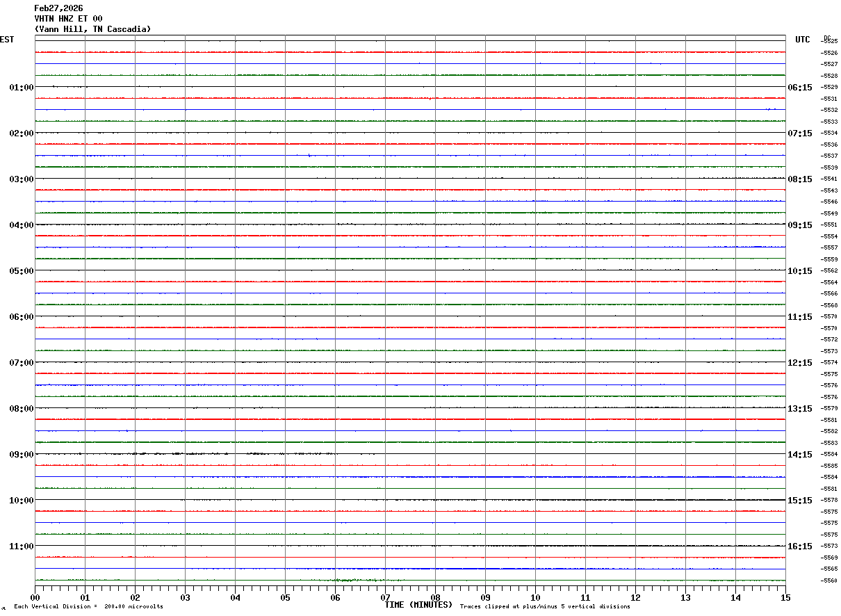Click the DC offset value "-5574"
The image size is (841, 616).
(x=829, y=363)
